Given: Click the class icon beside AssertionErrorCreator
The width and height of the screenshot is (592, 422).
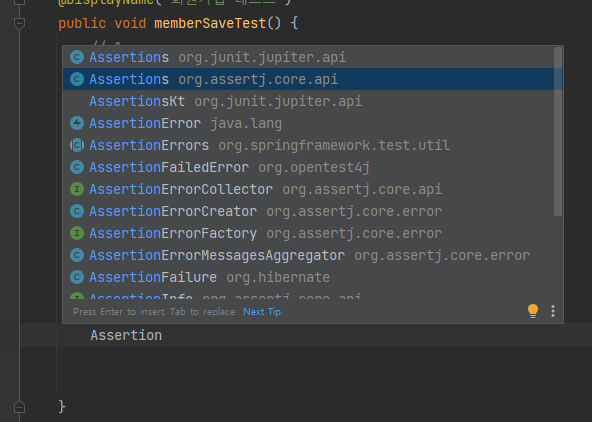Looking at the screenshot, I should (x=77, y=211).
